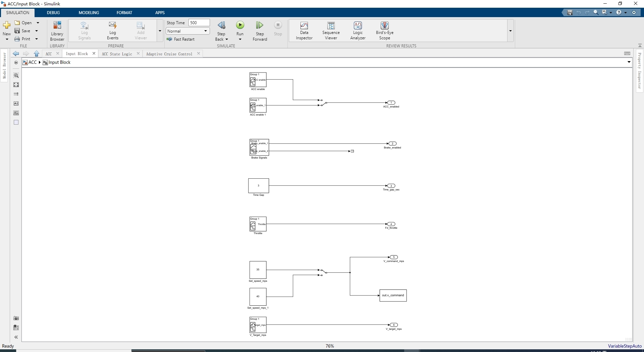Open quick-access Favorite Commands icon

pyautogui.click(x=605, y=12)
